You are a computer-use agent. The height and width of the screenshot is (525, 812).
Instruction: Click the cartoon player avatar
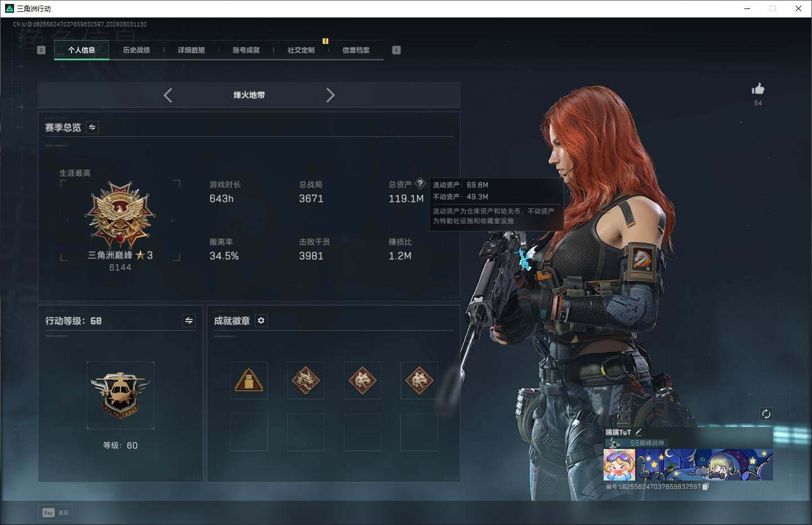(619, 465)
